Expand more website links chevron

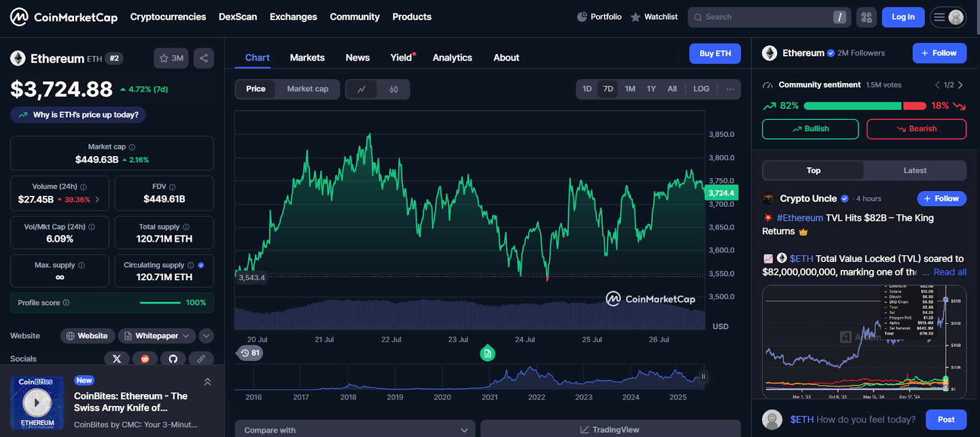click(206, 336)
